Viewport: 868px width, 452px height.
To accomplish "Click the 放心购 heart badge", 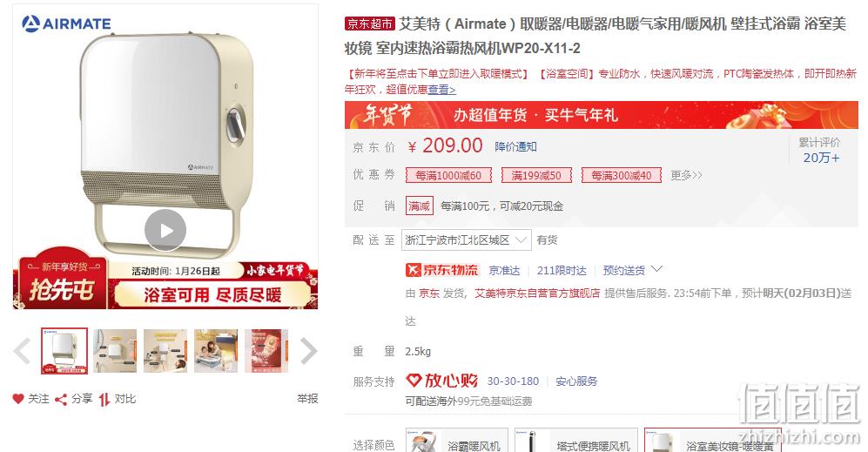I will pyautogui.click(x=441, y=381).
